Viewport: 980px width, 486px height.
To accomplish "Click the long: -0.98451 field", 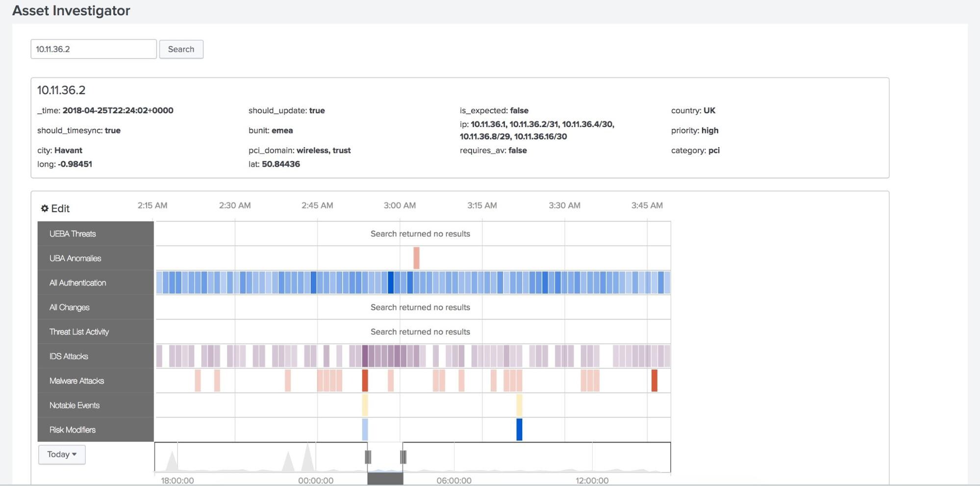I will point(65,164).
